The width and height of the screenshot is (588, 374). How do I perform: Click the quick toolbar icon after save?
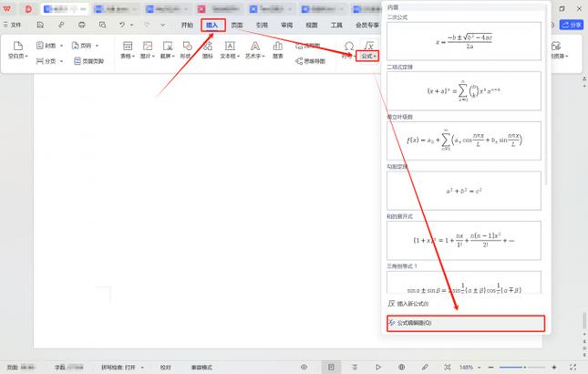61,26
